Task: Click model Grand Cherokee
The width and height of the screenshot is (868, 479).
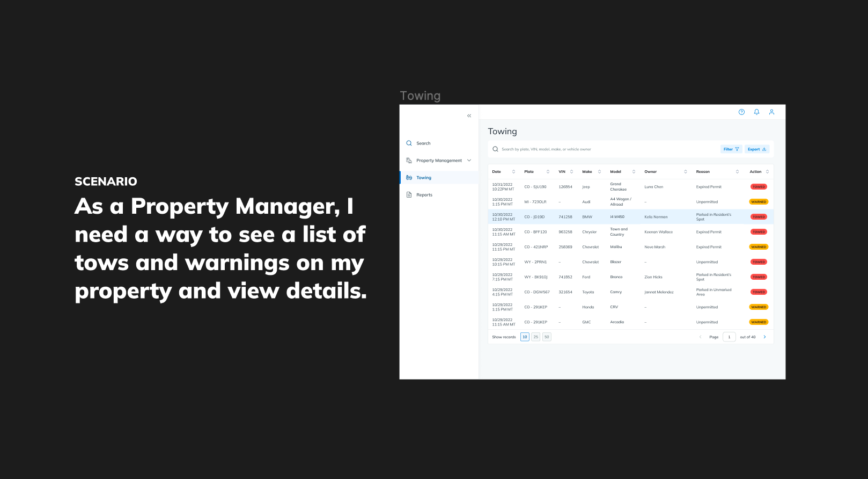Action: (618, 187)
